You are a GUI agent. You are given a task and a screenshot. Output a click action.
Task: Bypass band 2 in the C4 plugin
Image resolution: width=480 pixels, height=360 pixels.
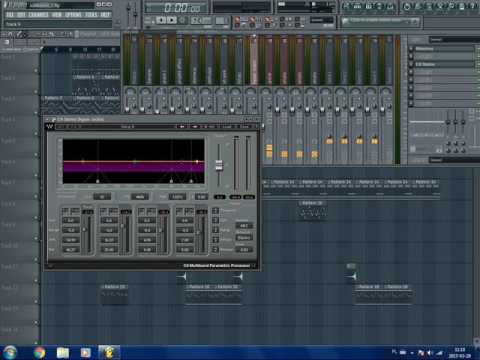[x=114, y=211]
